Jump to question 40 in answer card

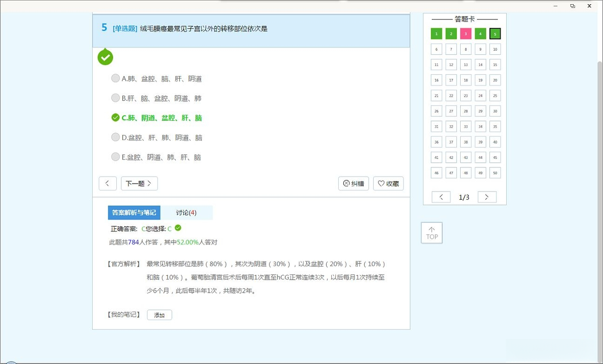pyautogui.click(x=495, y=142)
